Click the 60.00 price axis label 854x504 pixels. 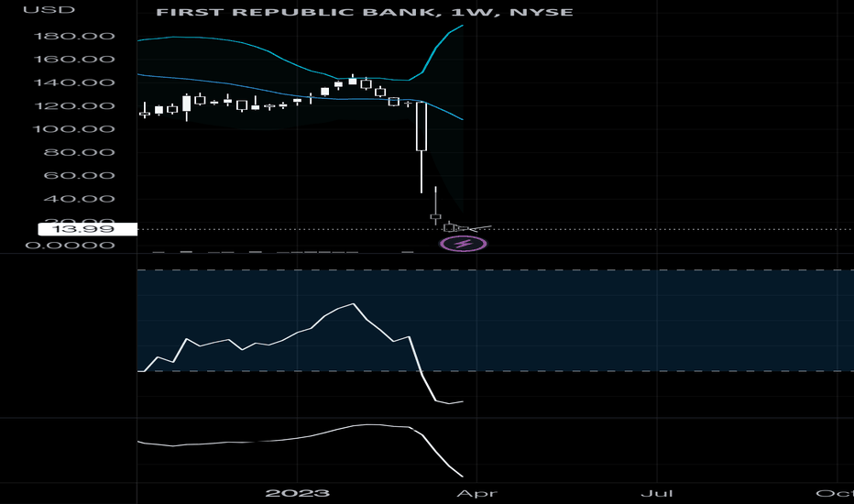79,175
